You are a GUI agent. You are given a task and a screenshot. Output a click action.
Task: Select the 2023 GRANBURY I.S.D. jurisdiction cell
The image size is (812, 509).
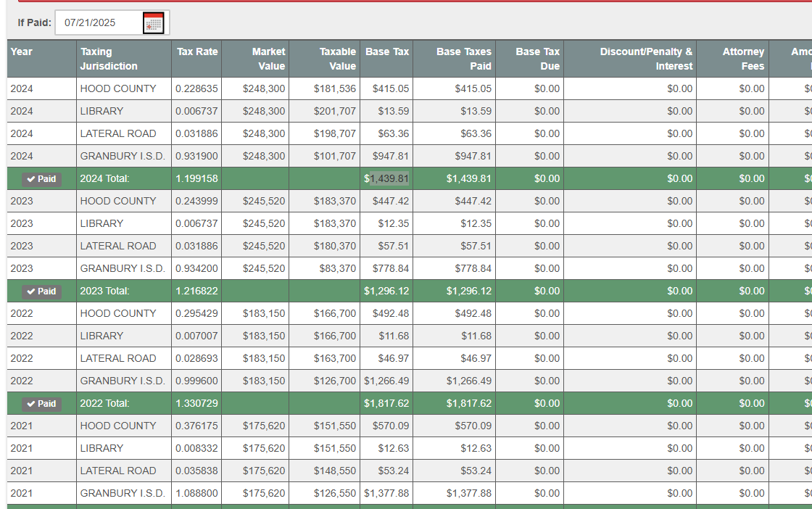123,268
